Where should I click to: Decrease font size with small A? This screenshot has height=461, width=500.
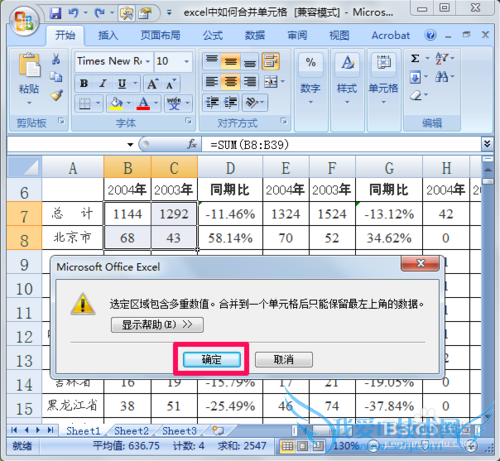(170, 84)
